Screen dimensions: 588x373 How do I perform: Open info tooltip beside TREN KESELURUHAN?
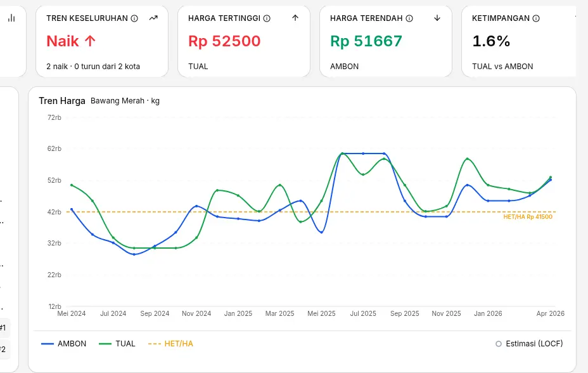(134, 18)
